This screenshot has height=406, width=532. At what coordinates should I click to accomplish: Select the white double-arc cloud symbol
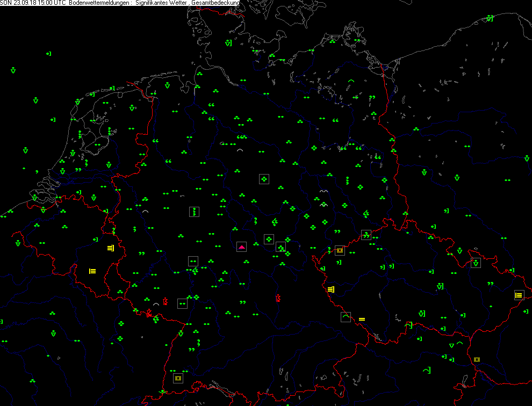323,191
